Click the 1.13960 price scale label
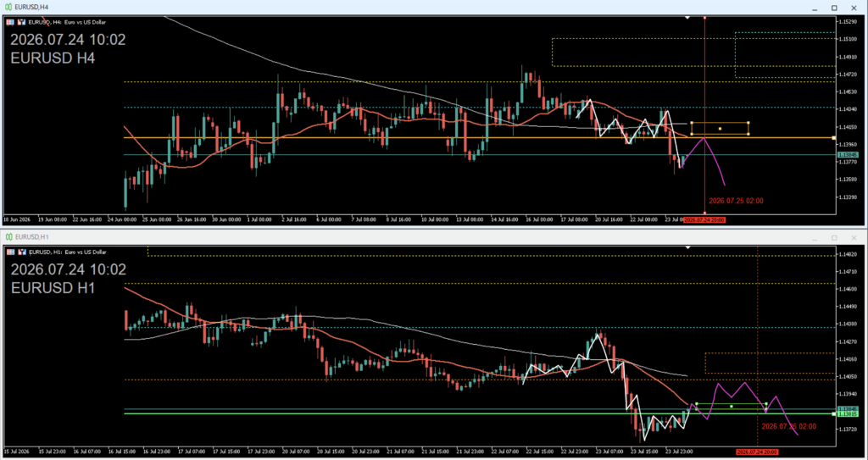 click(846, 144)
